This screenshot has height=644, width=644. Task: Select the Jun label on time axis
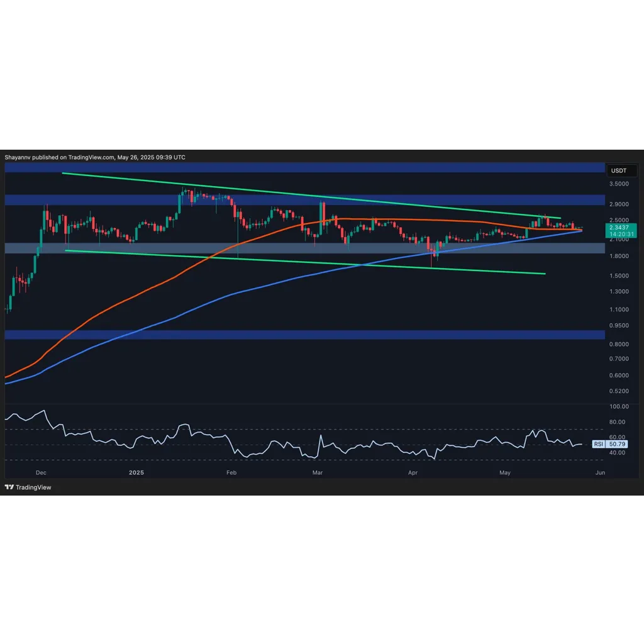click(x=600, y=473)
